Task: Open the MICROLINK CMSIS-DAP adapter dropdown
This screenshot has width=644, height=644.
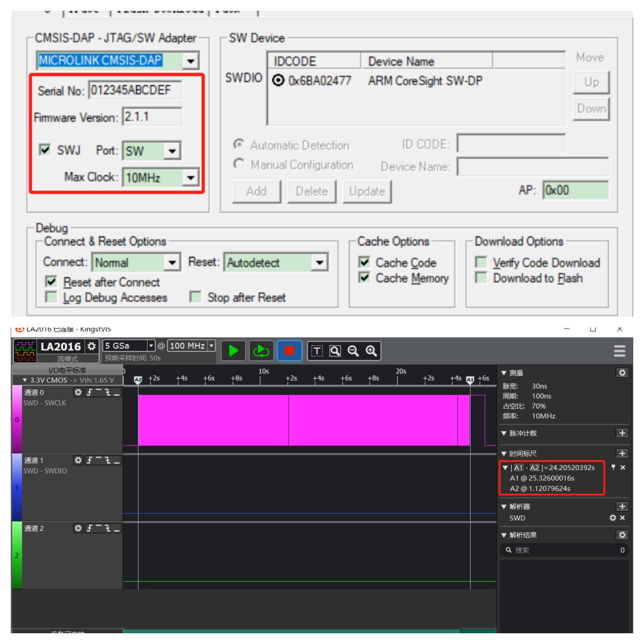Action: tap(191, 61)
